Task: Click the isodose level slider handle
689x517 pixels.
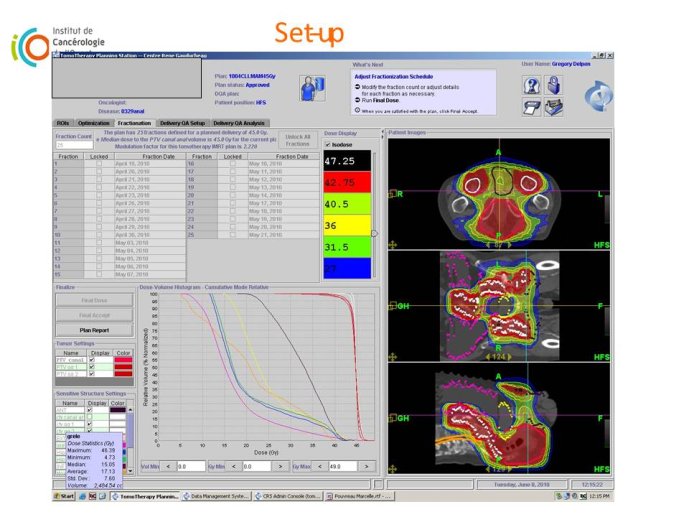Action: click(x=374, y=233)
